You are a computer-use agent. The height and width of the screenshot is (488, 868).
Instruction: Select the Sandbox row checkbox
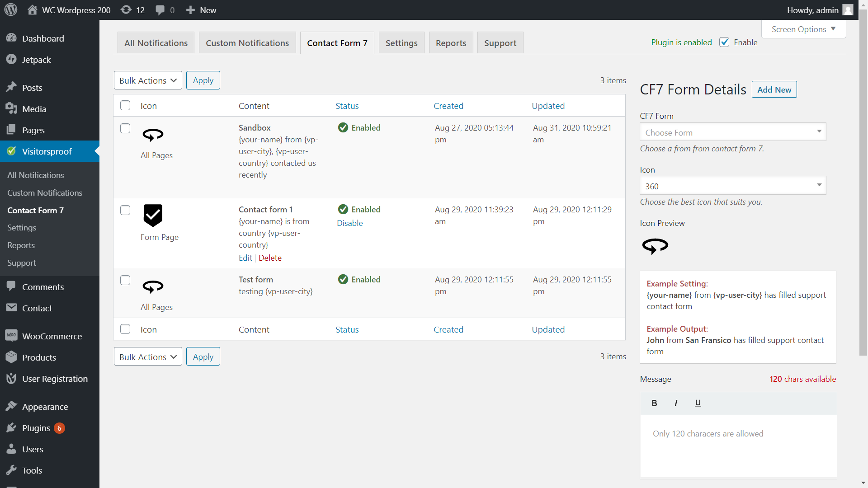125,128
